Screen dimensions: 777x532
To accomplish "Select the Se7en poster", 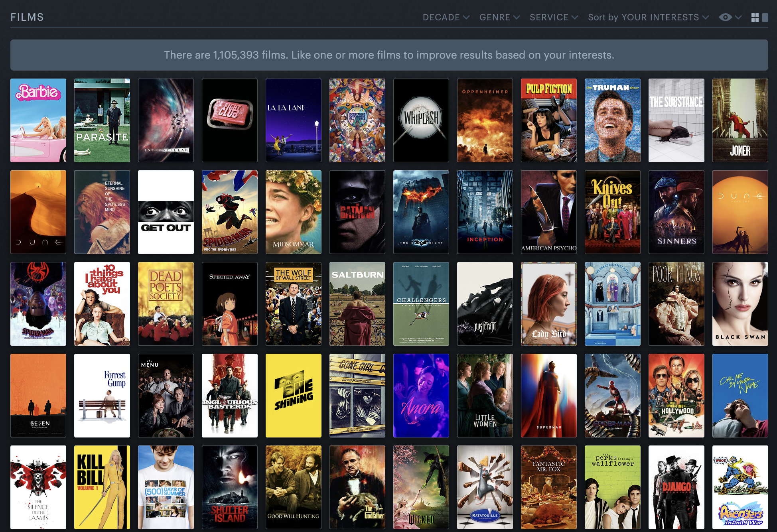I will (x=38, y=396).
